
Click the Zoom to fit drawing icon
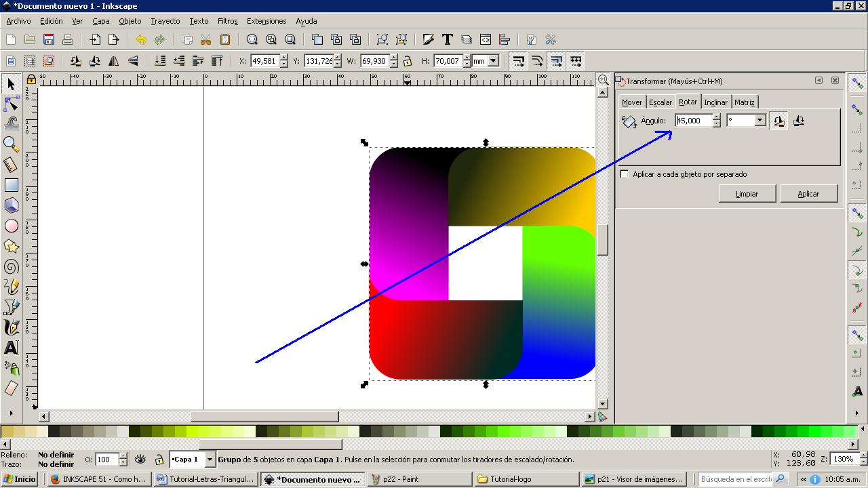[271, 39]
